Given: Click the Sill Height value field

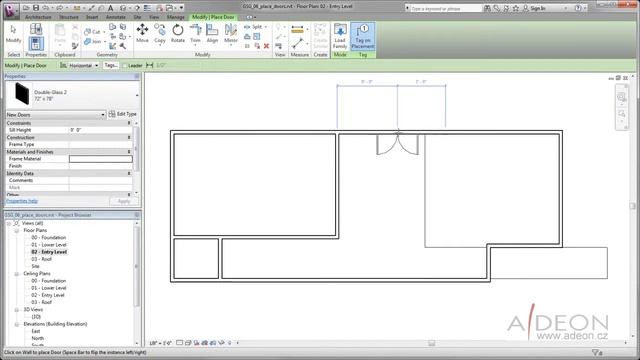Looking at the screenshot, I should click(101, 130).
